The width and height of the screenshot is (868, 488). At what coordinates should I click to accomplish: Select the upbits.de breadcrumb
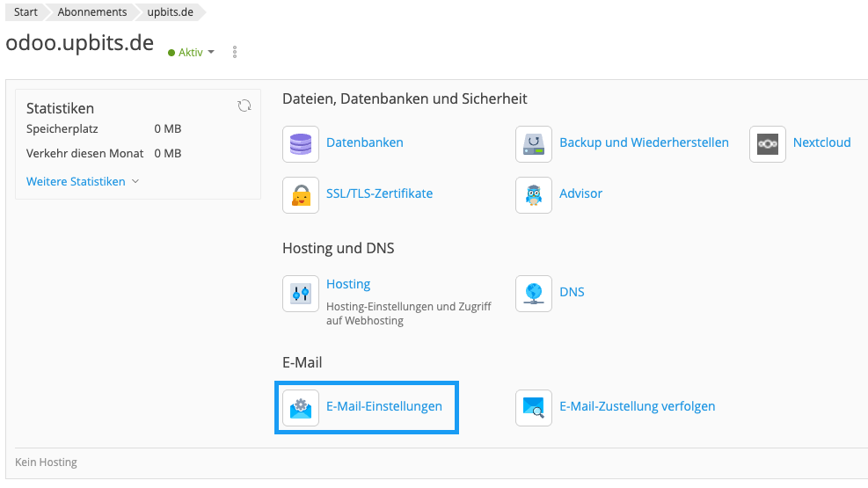pos(170,12)
